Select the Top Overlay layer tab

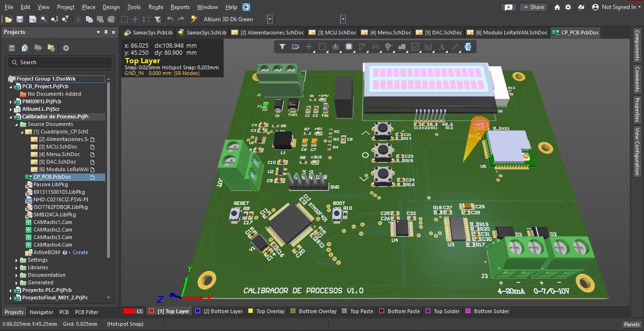pos(267,311)
